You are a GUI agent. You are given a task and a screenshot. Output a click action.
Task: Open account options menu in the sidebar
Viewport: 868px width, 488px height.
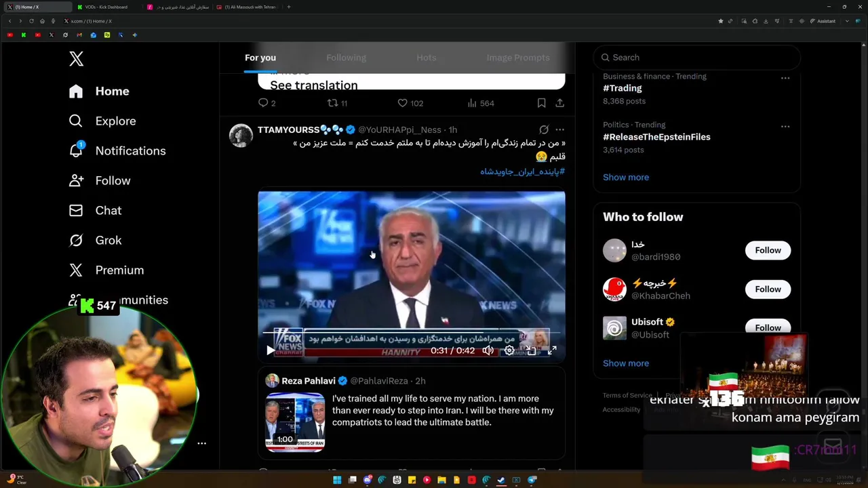[201, 443]
